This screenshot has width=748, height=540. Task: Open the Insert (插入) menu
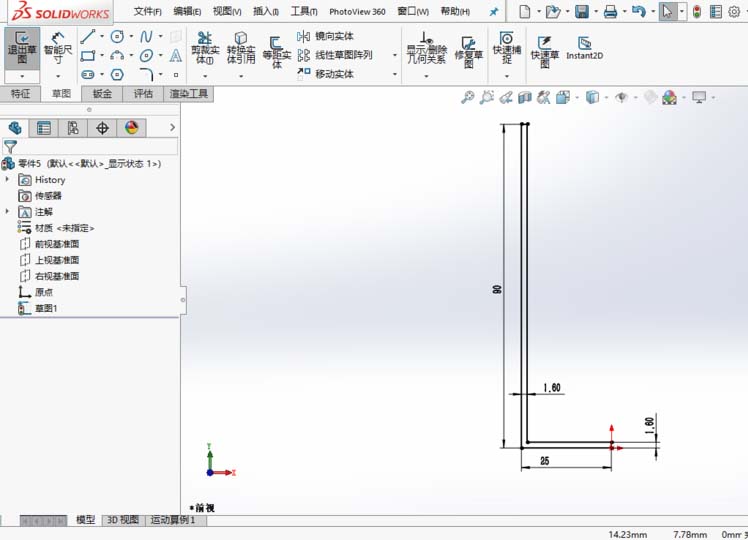click(266, 11)
